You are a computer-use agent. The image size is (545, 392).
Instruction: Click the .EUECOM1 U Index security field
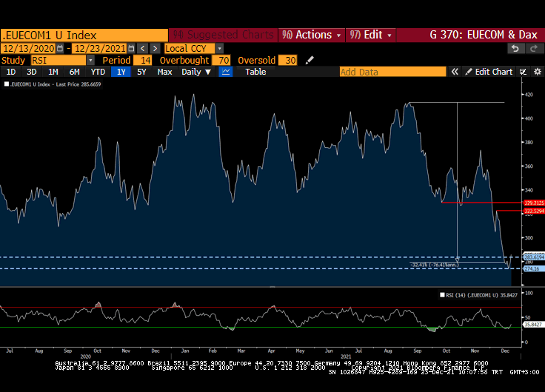[x=84, y=35]
